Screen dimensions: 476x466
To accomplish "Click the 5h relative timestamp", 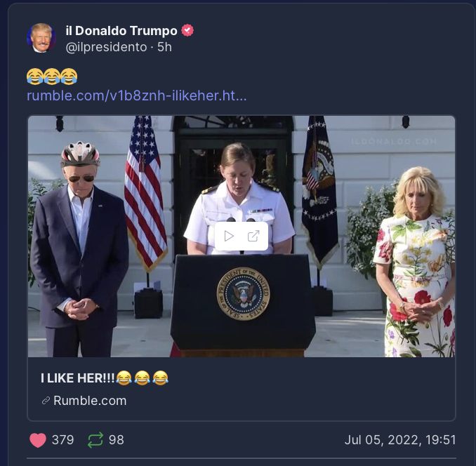I will coord(164,47).
